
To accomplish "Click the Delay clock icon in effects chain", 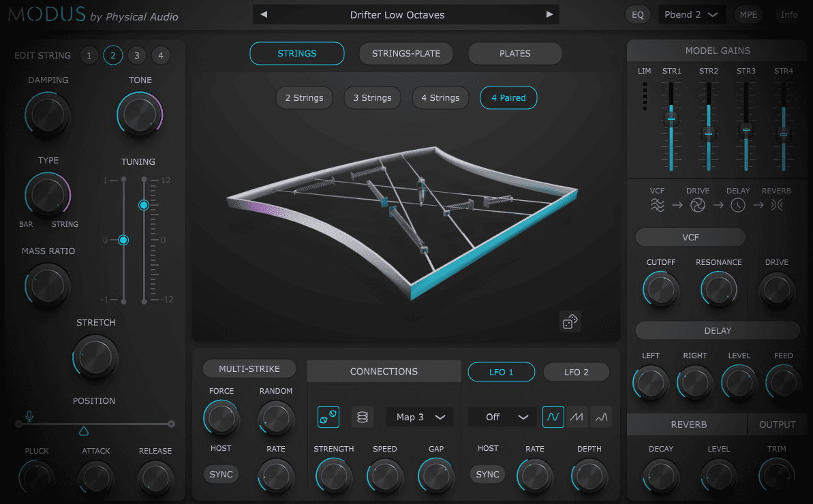I will 738,205.
